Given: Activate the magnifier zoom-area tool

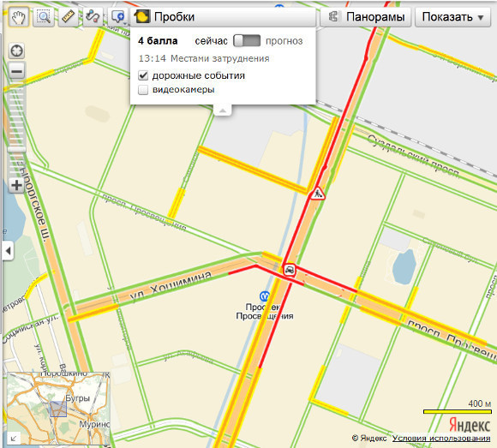Looking at the screenshot, I should coord(44,17).
